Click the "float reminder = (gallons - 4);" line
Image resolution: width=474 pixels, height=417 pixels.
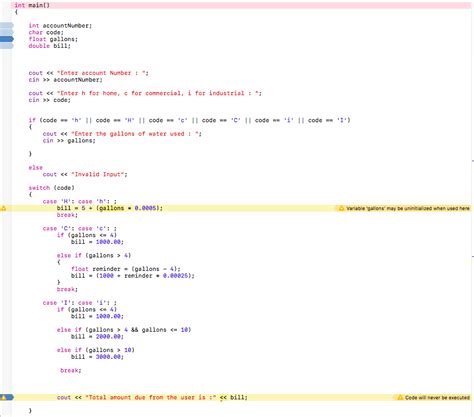(x=126, y=269)
